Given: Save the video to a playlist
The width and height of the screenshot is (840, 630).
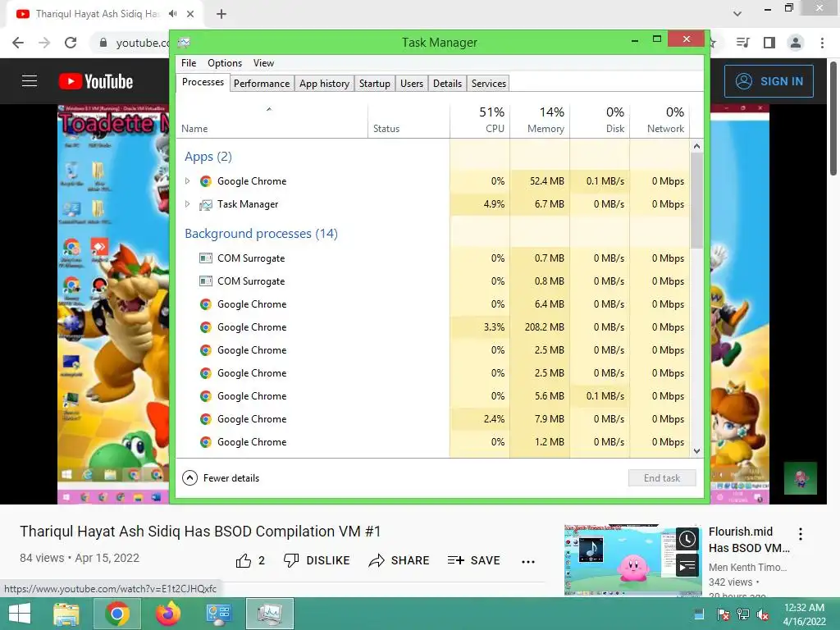Looking at the screenshot, I should click(x=474, y=560).
